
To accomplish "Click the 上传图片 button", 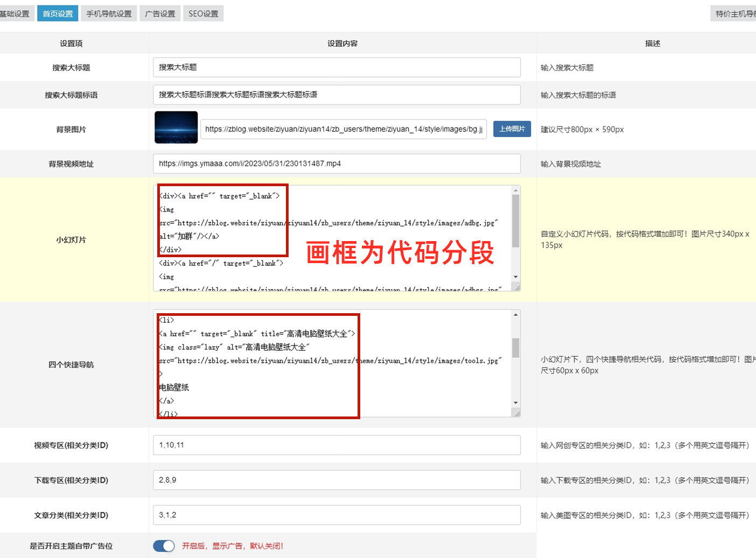I will pos(512,129).
